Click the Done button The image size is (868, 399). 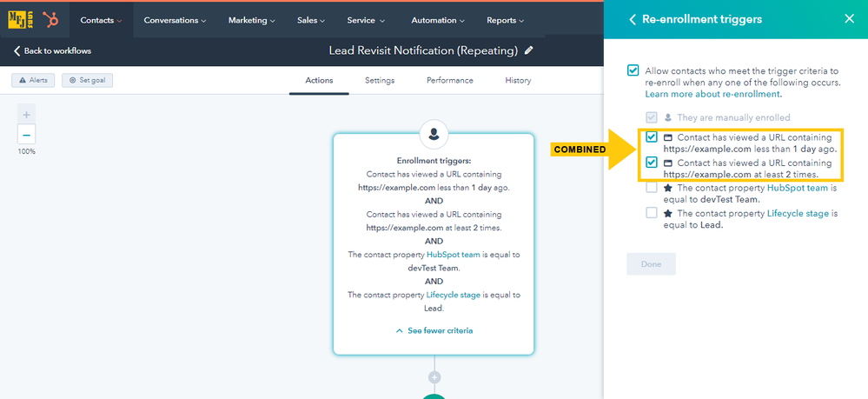click(651, 264)
